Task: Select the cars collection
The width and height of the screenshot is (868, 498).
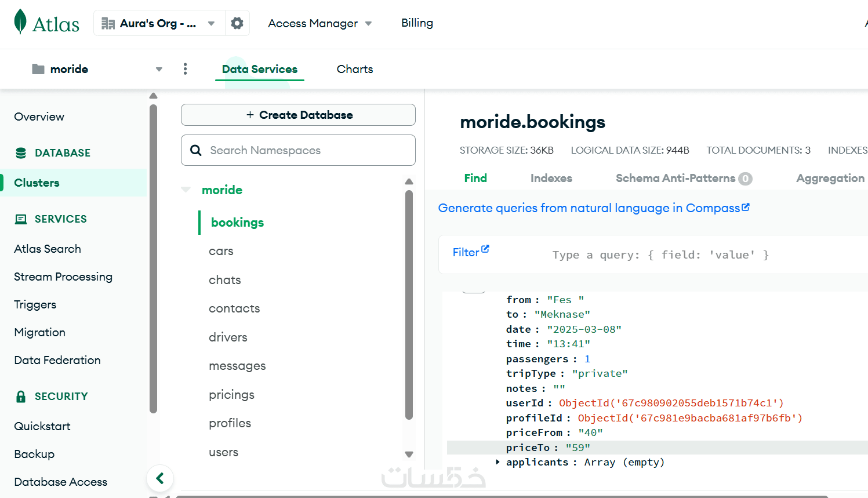Action: [221, 252]
